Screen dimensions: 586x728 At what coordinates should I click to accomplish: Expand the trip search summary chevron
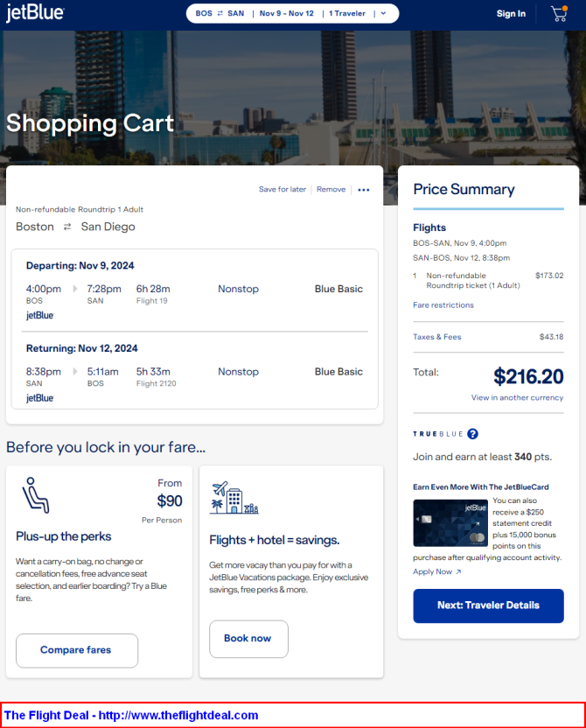tap(383, 13)
